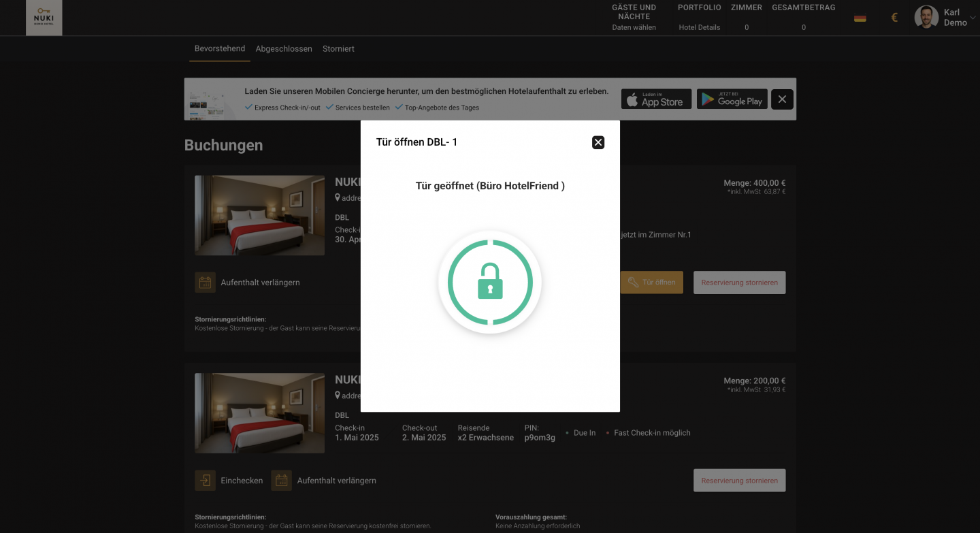Click the Menge: 200,00 € amount
The height and width of the screenshot is (533, 980).
pyautogui.click(x=755, y=381)
